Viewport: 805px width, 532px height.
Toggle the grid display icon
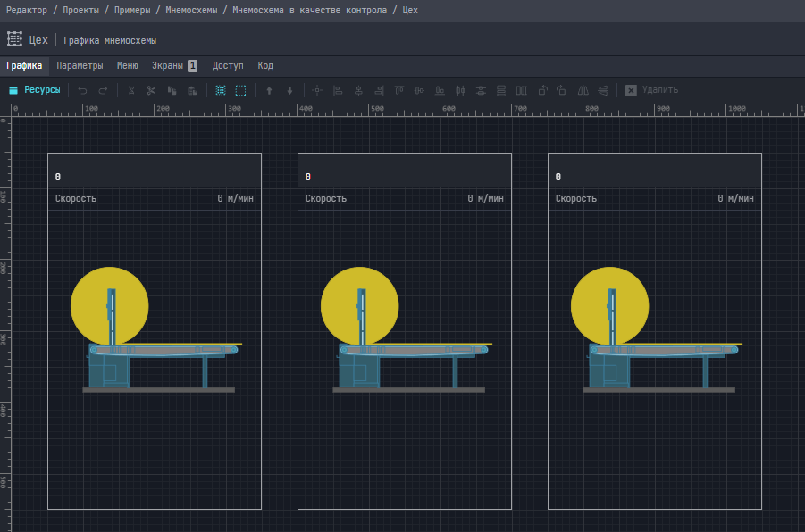click(x=221, y=90)
